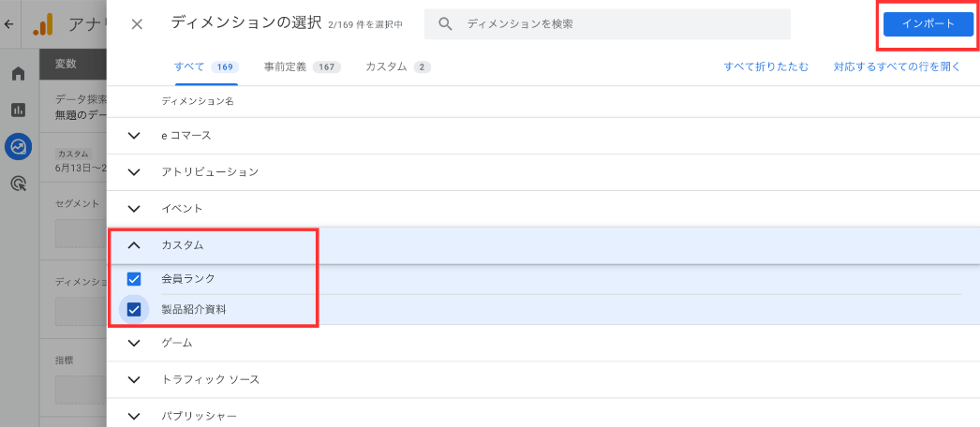Click the ディメンション名 column header
The height and width of the screenshot is (427, 980).
tap(198, 101)
